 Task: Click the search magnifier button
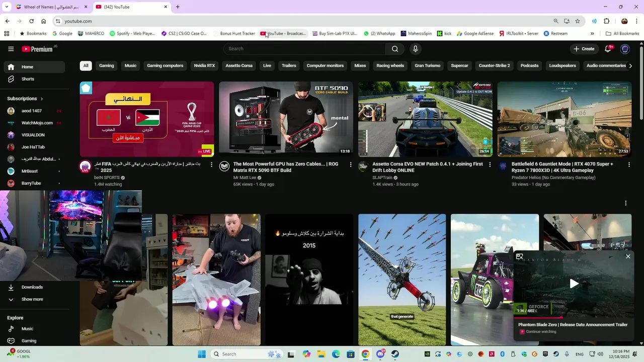395,49
